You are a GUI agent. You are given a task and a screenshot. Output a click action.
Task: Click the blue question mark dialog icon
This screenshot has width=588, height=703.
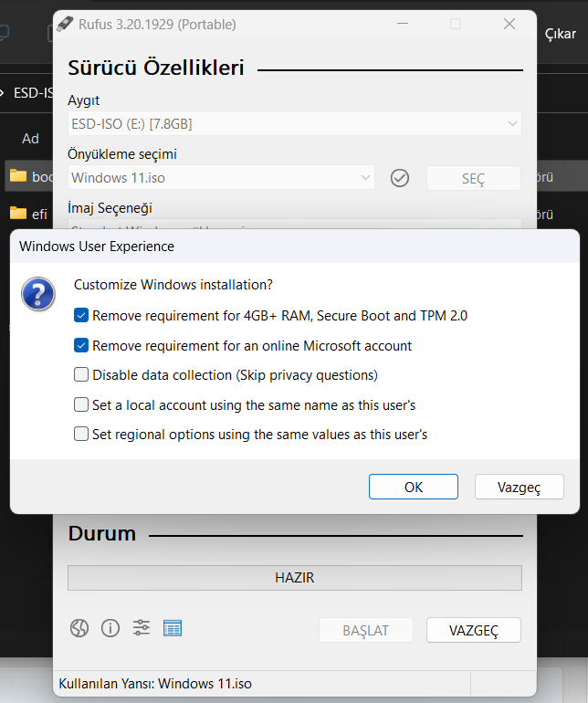[x=38, y=294]
